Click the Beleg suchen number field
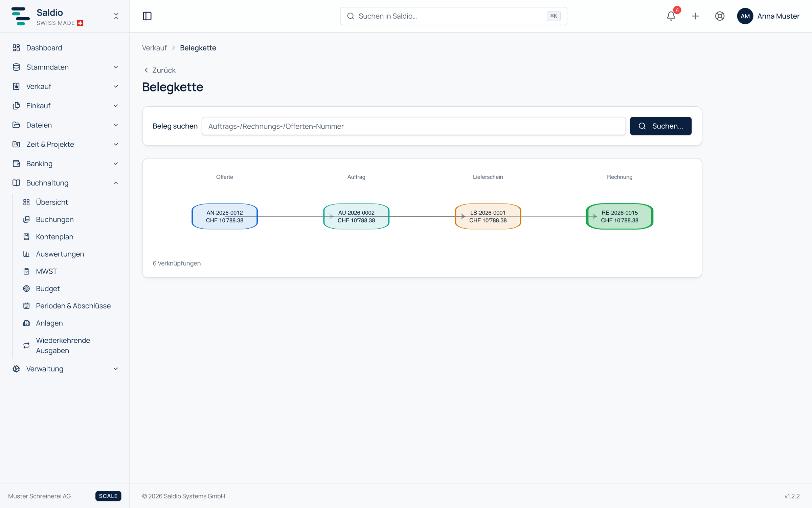 (x=413, y=126)
